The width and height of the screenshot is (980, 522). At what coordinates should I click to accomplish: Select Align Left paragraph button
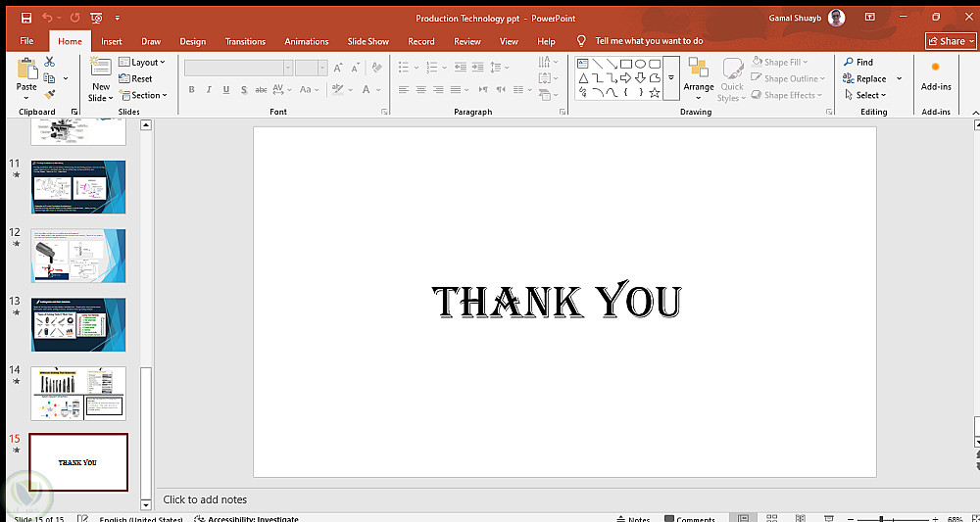[404, 89]
